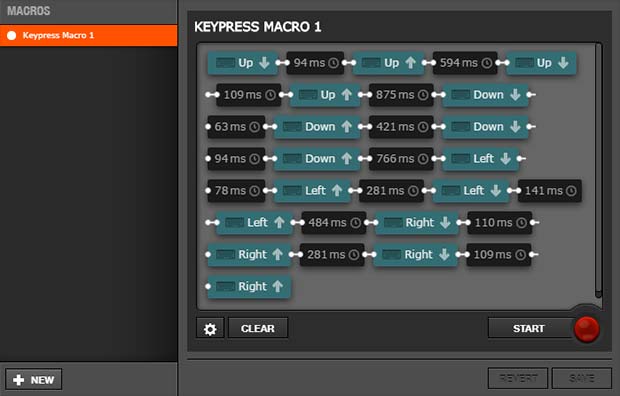Select the Right press block before 110 ms
Screen dimensions: 620x396
(x=417, y=223)
